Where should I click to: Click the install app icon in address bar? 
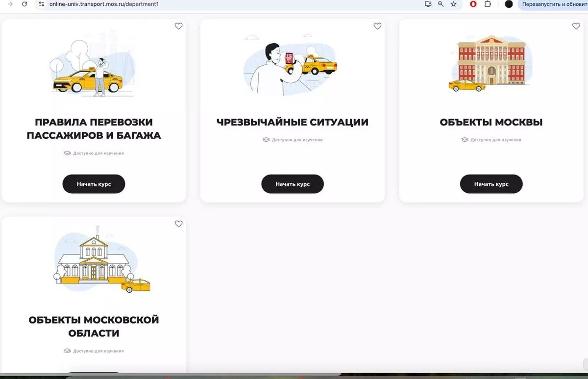(x=428, y=4)
